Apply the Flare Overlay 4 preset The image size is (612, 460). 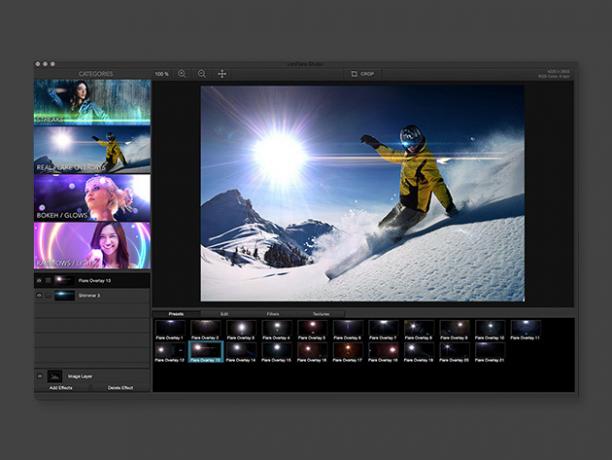pos(276,330)
